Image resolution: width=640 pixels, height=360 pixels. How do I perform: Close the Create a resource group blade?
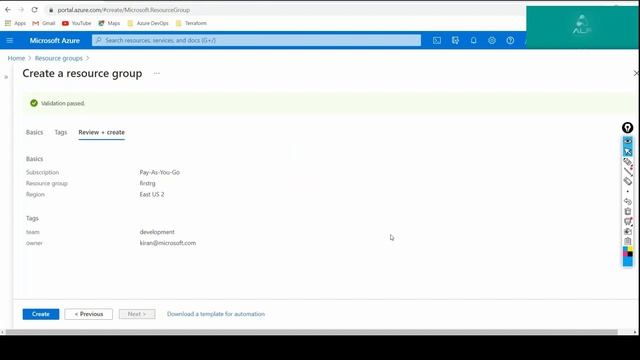click(x=636, y=73)
